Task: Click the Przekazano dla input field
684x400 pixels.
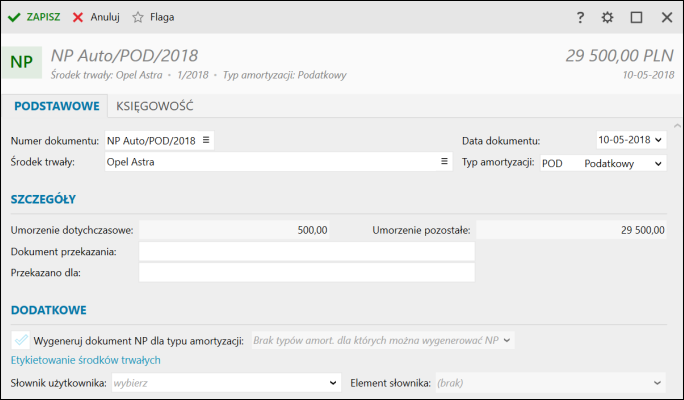Action: [307, 273]
